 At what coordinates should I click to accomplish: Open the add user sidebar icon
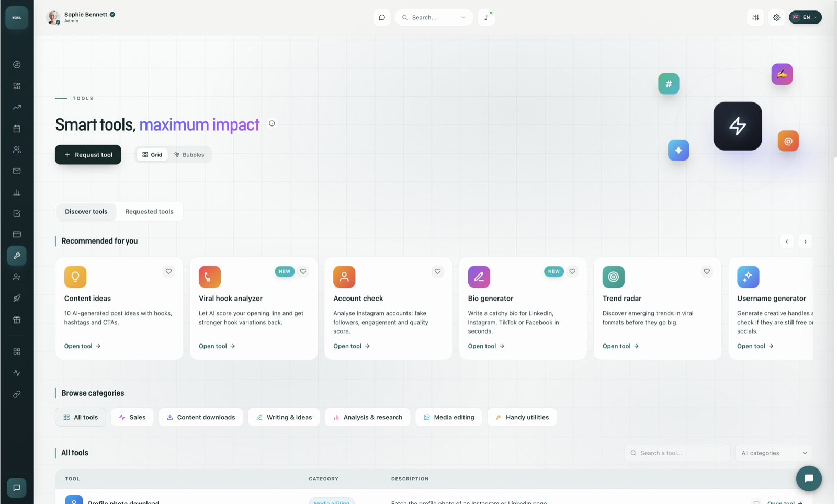(17, 277)
